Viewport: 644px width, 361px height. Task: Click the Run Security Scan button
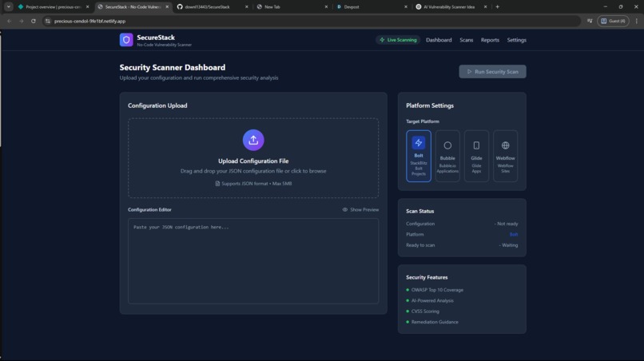pos(492,71)
